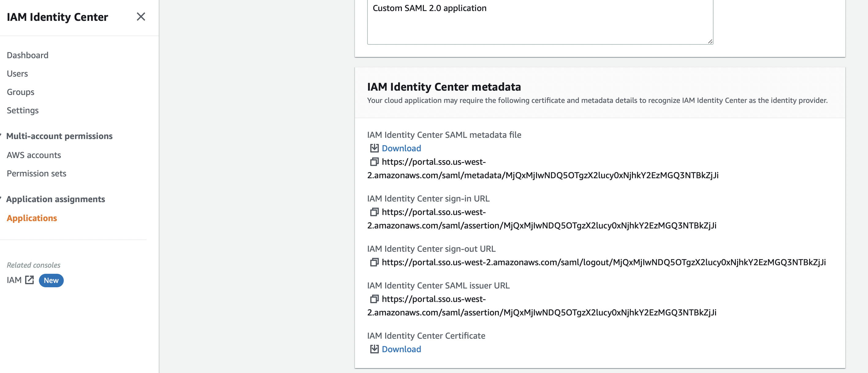This screenshot has width=868, height=373.
Task: Copy the SAML issuer URL
Action: click(x=374, y=300)
